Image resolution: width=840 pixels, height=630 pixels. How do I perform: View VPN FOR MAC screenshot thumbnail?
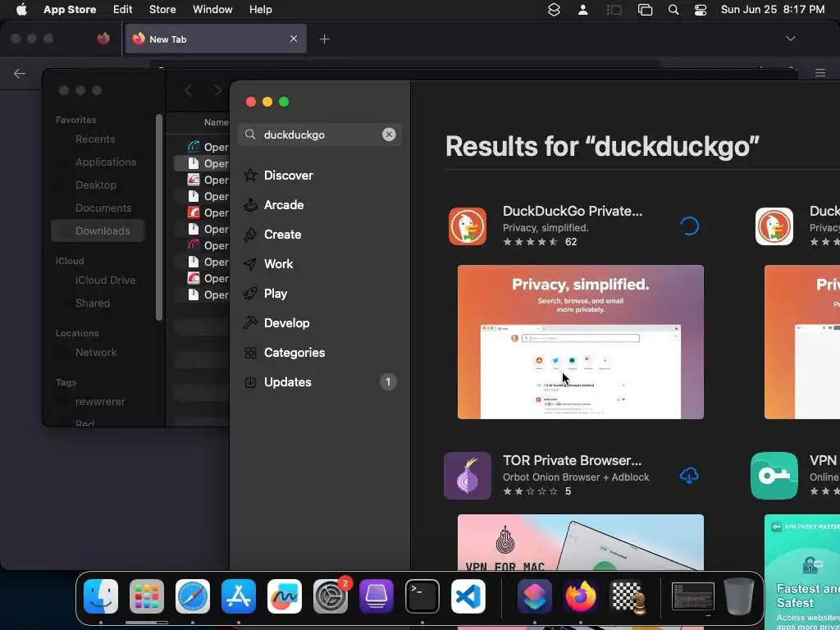pos(581,542)
